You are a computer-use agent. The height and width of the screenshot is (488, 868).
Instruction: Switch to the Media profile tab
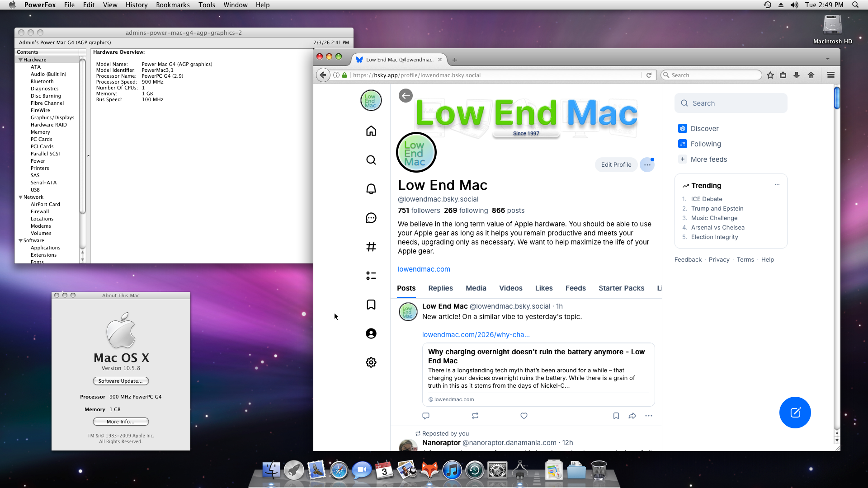coord(476,288)
